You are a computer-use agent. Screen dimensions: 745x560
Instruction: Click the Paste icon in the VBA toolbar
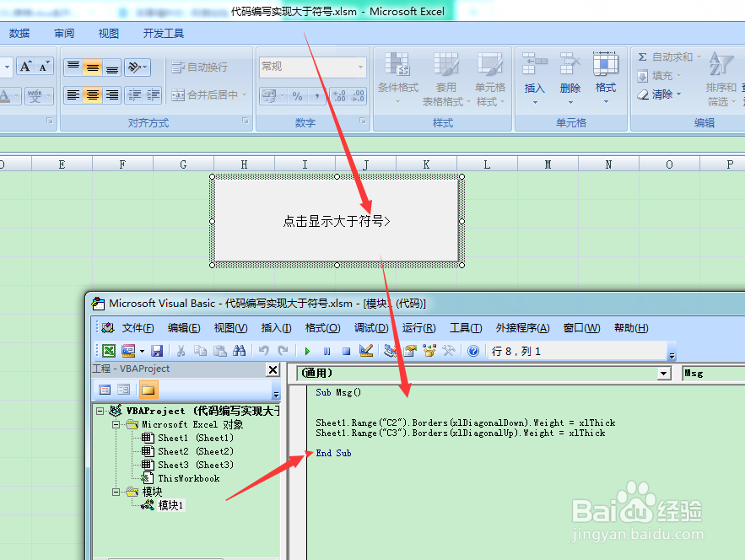219,350
